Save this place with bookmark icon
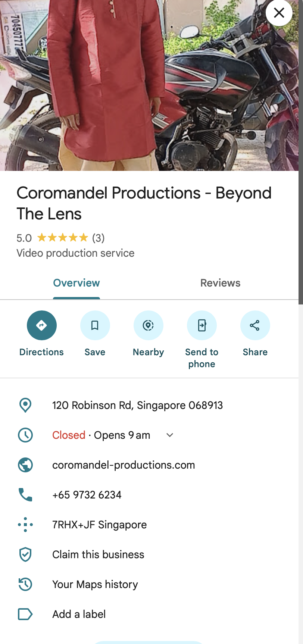303x644 pixels. point(95,325)
